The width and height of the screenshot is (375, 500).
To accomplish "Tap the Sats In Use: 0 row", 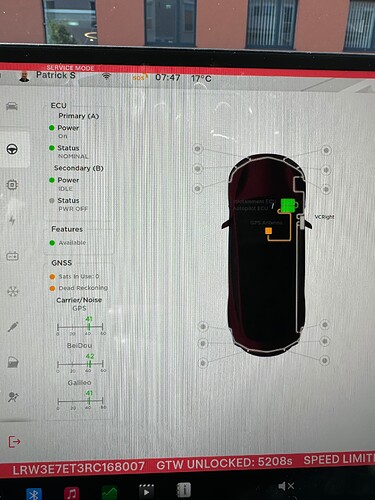I will (74, 276).
